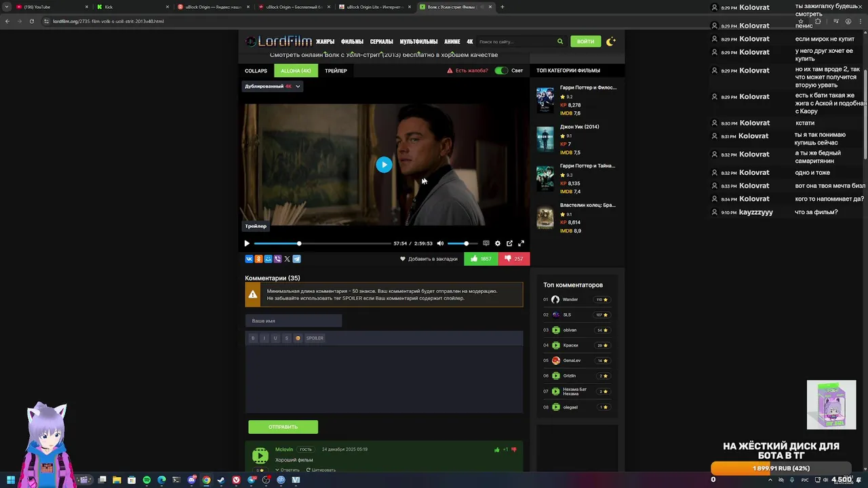Click the 4K menu item
Viewport: 868px width, 488px height.
pyautogui.click(x=470, y=41)
